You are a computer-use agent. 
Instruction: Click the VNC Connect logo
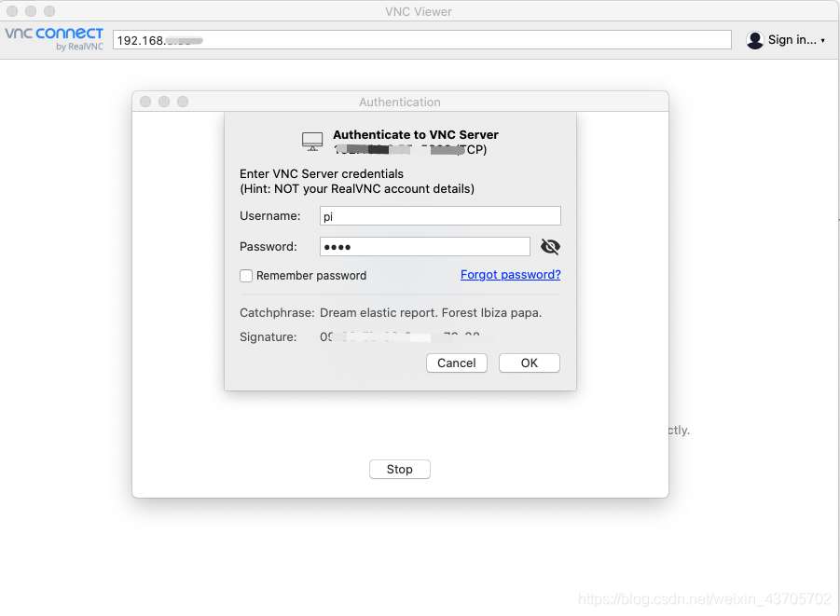click(x=54, y=38)
